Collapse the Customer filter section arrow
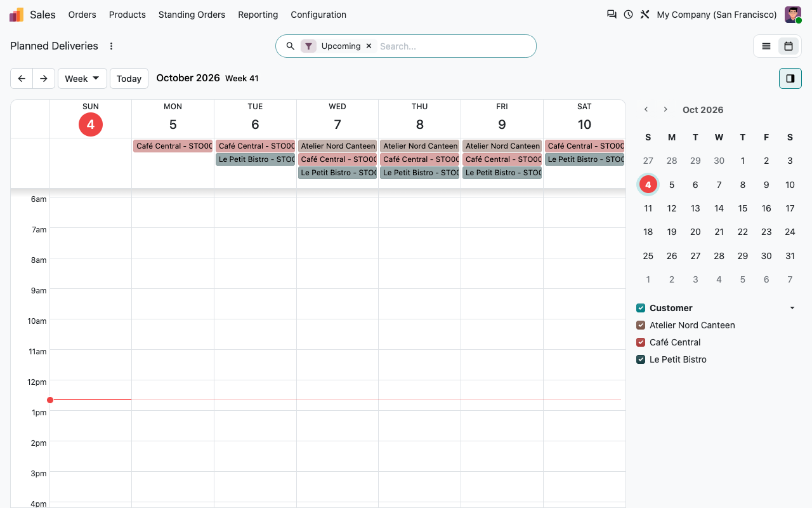Viewport: 812px width, 508px height. 792,308
